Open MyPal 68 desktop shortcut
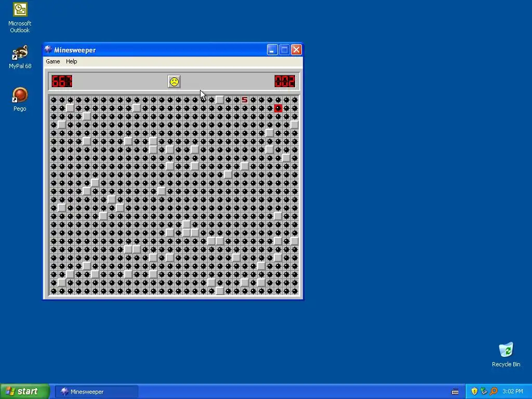532x399 pixels. 20,57
